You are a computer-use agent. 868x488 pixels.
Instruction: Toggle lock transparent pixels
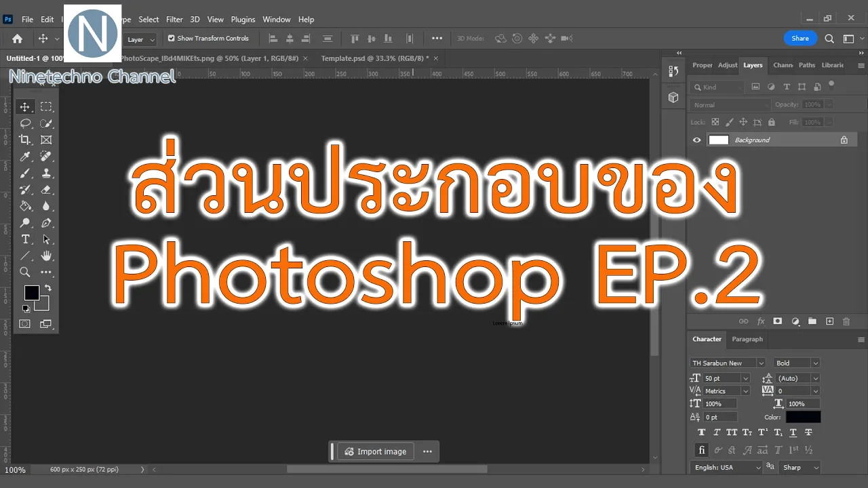pos(715,122)
